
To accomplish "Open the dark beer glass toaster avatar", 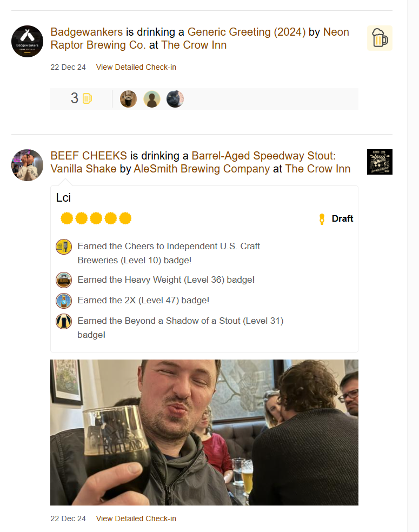I will click(x=128, y=99).
